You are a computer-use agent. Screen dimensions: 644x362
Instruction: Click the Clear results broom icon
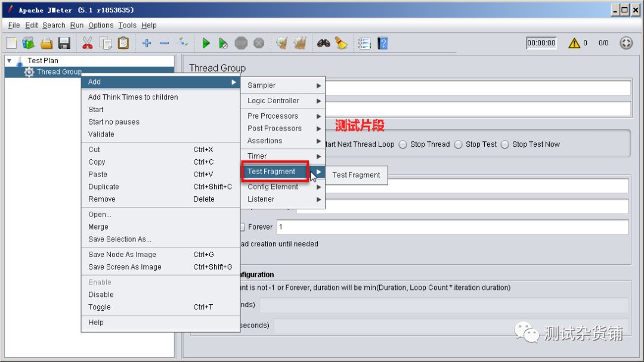[281, 43]
